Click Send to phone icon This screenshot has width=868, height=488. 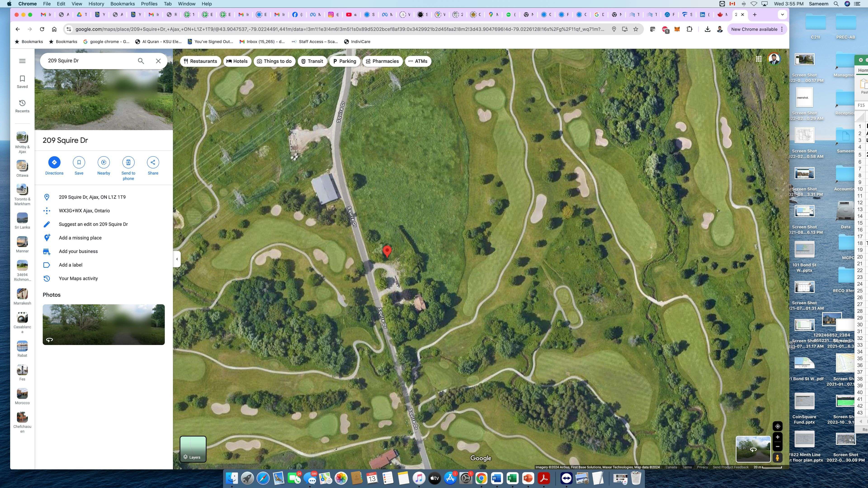tap(128, 162)
